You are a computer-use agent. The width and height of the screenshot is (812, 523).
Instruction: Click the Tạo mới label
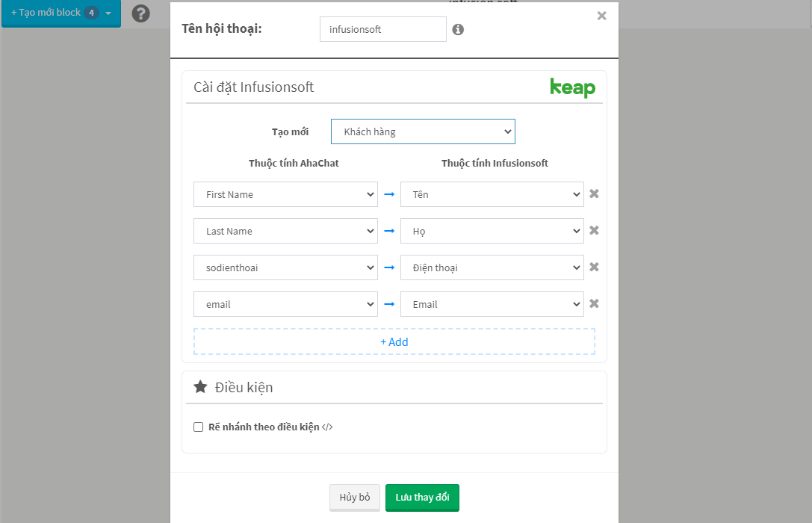(290, 132)
